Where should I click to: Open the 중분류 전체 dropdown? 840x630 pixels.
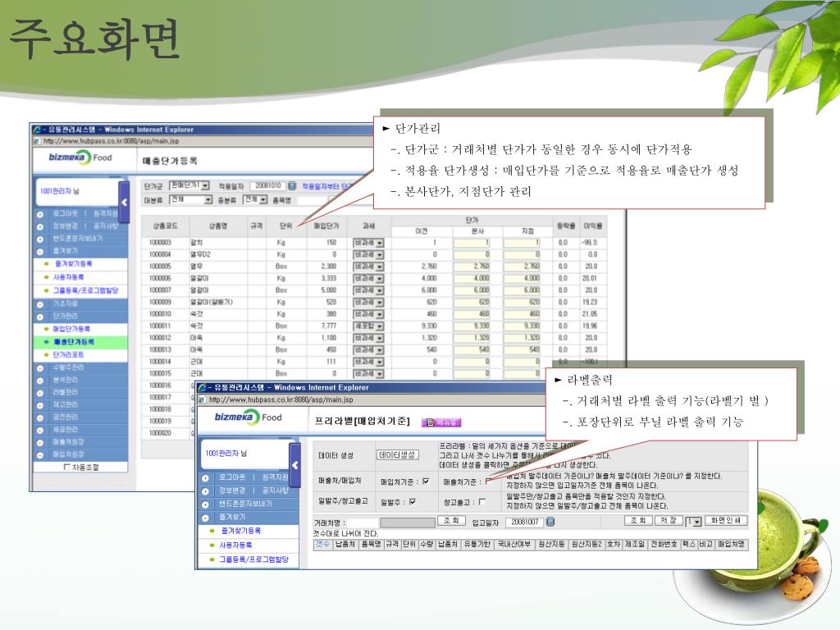tap(255, 199)
